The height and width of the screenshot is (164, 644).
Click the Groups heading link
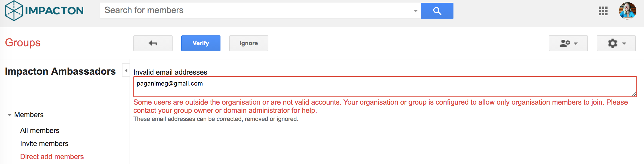pyautogui.click(x=23, y=43)
